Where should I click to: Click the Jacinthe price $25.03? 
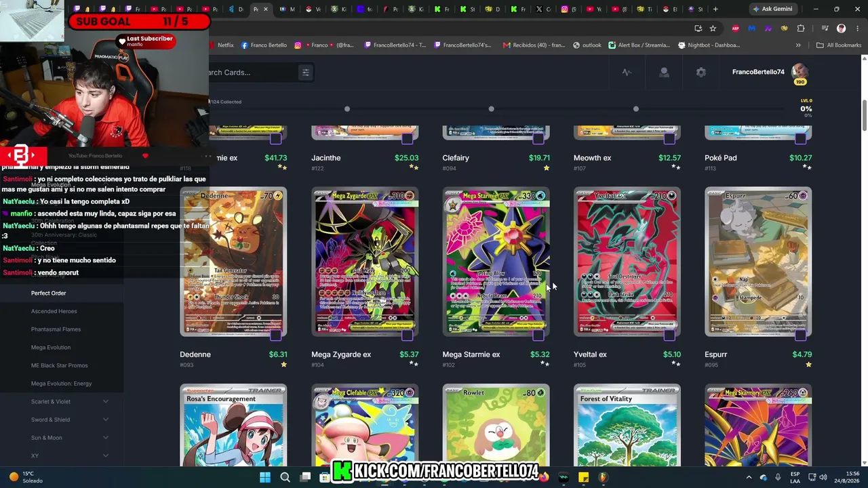click(406, 158)
